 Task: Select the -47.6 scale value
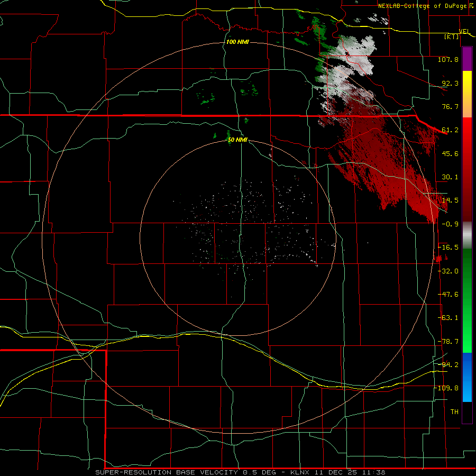pos(448,295)
